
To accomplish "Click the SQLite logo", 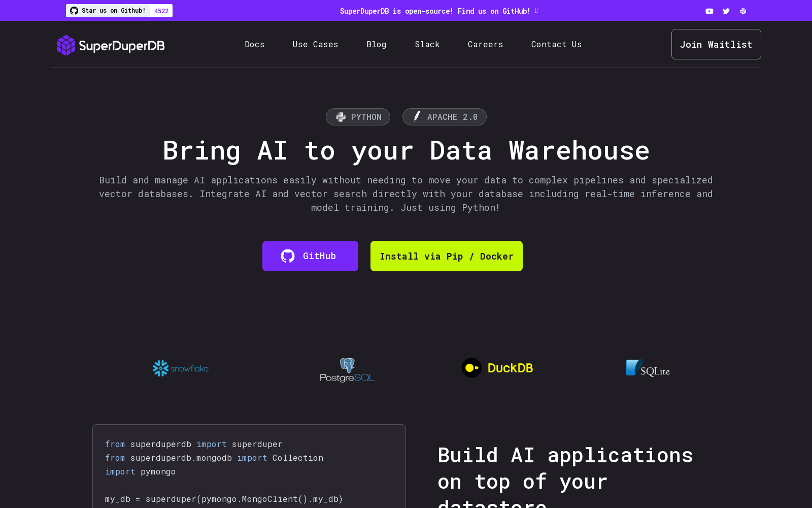I will click(x=648, y=368).
